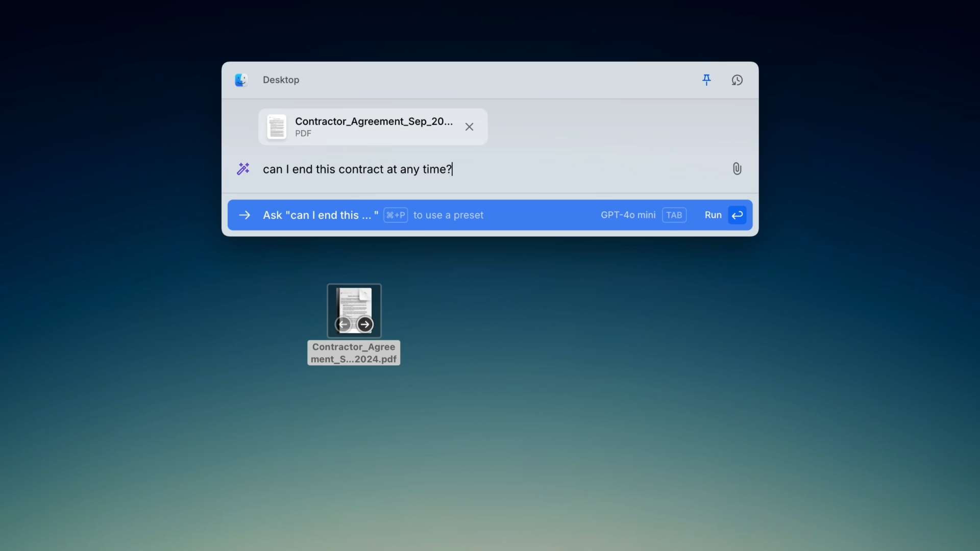Viewport: 980px width, 551px height.
Task: Go to next page on the PDF thumbnail
Action: (x=365, y=324)
